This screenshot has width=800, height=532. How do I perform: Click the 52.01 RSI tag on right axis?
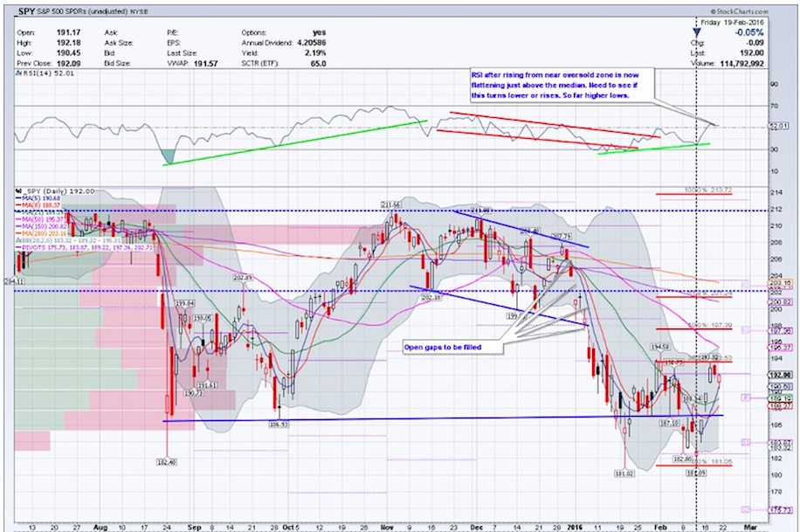point(778,126)
